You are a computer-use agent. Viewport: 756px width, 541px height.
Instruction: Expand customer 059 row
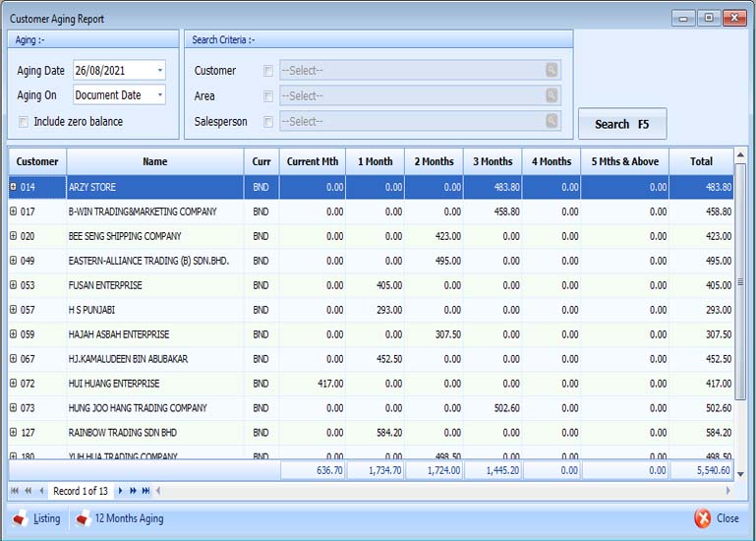tap(14, 334)
